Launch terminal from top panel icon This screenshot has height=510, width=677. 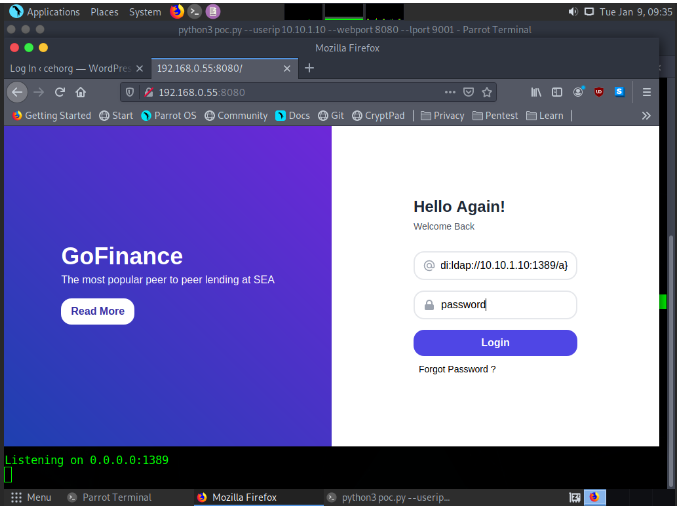tap(195, 12)
